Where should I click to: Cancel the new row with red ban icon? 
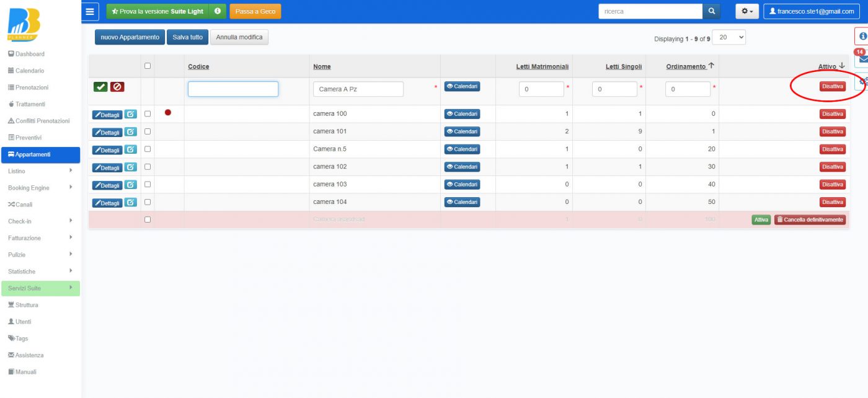click(117, 87)
